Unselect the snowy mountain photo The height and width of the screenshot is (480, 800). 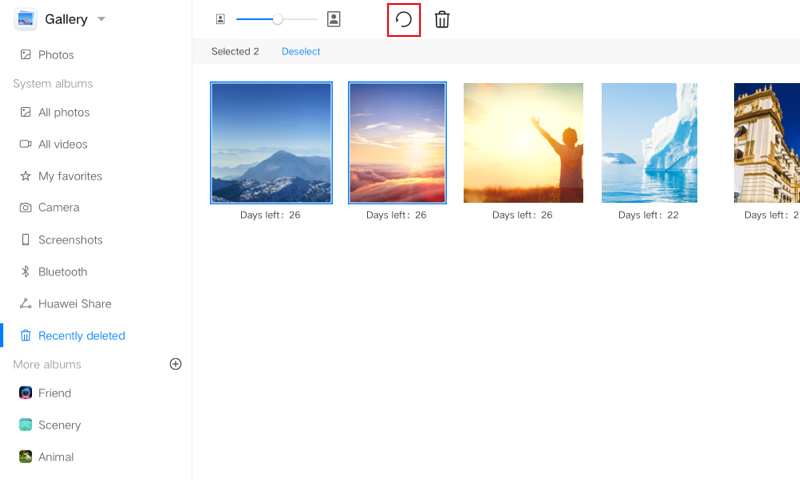tap(271, 143)
